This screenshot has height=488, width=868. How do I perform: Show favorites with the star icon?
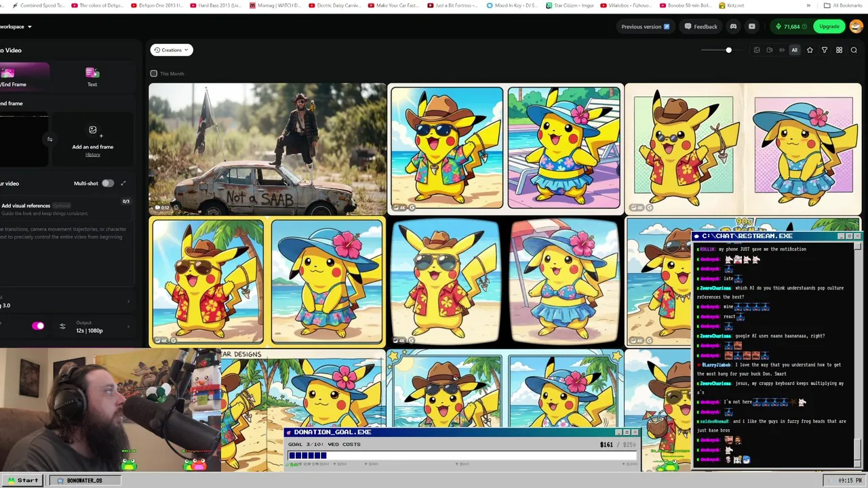pos(810,50)
